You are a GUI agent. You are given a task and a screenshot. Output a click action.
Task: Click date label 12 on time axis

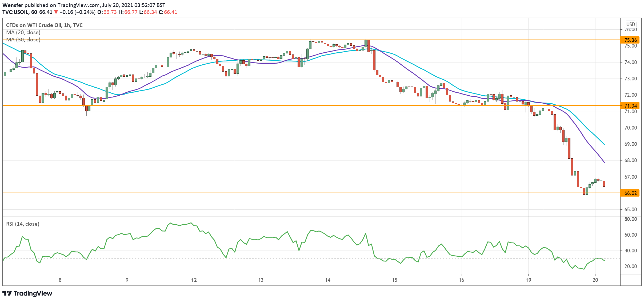click(x=194, y=280)
